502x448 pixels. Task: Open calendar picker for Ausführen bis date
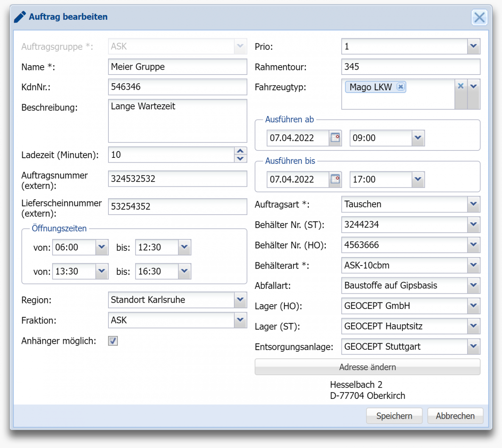pyautogui.click(x=335, y=179)
